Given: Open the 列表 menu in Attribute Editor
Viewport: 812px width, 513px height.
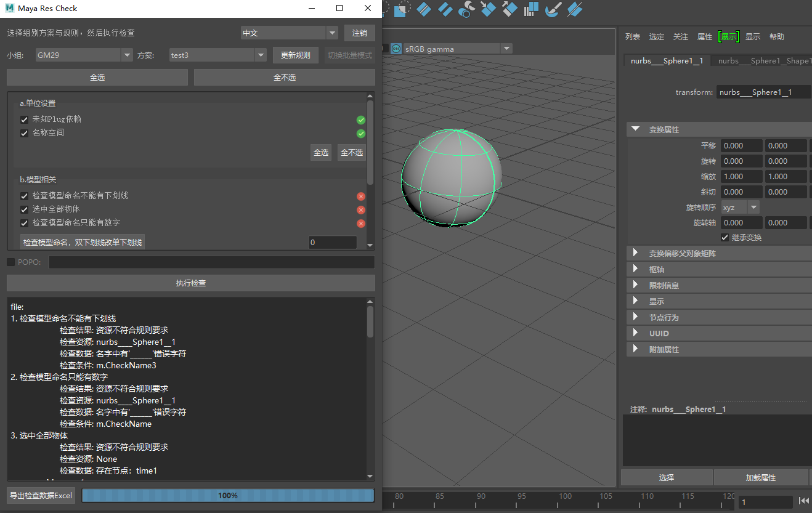Looking at the screenshot, I should click(x=633, y=37).
